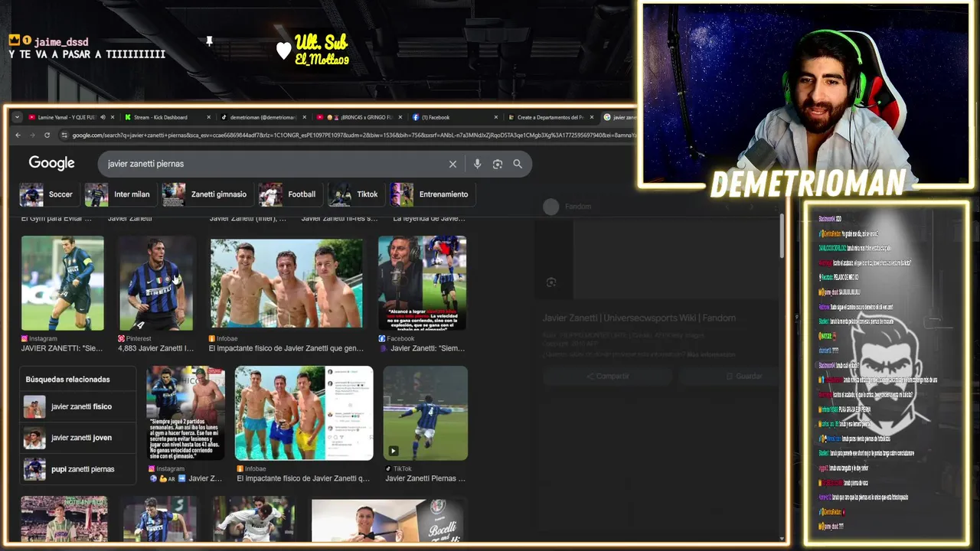Viewport: 980px width, 551px height.
Task: Click the 'Javier Zanetti Piernas' TikTok caption
Action: pos(425,478)
